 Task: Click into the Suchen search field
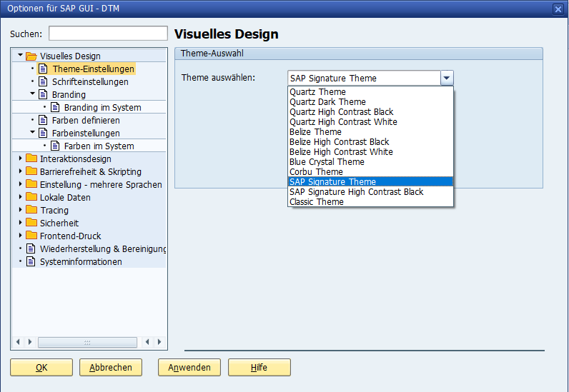108,34
